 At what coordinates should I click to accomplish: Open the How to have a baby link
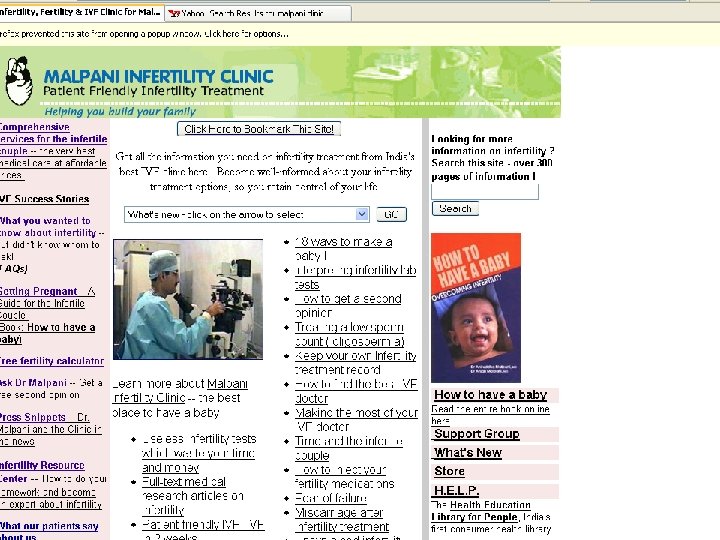coord(490,395)
